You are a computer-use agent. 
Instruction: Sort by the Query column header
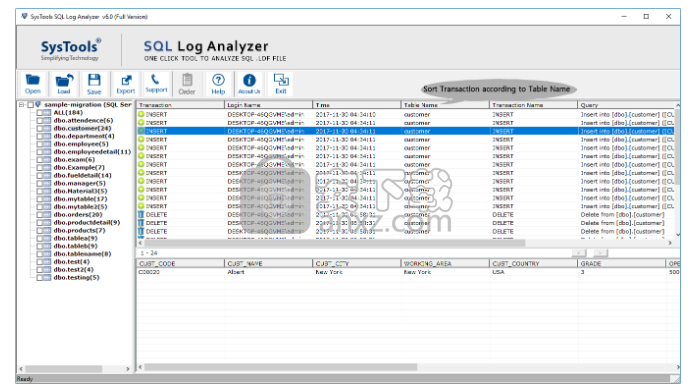626,105
